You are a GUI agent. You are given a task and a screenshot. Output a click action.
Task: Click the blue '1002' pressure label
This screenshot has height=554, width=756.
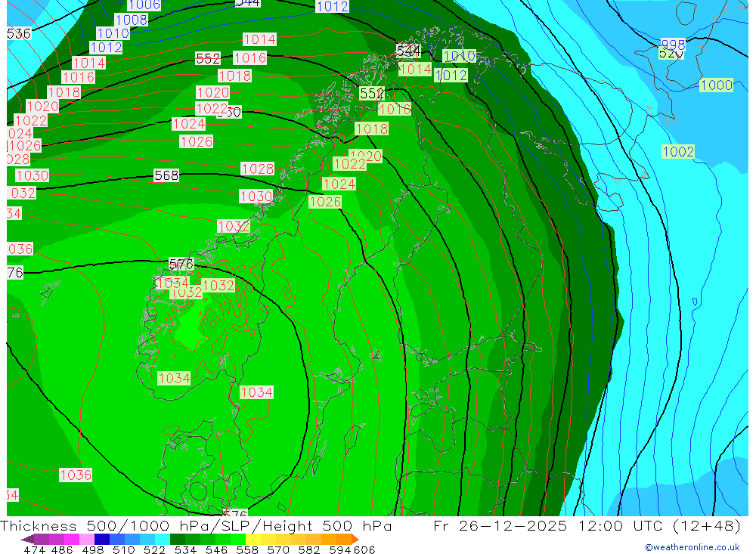(678, 151)
